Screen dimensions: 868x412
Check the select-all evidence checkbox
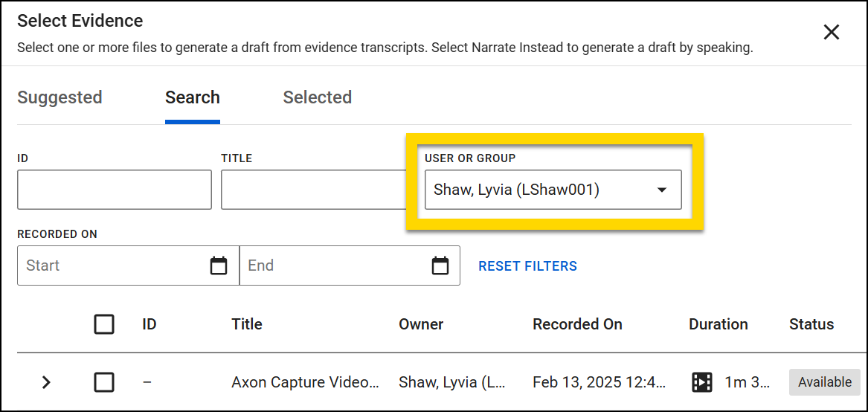point(104,324)
